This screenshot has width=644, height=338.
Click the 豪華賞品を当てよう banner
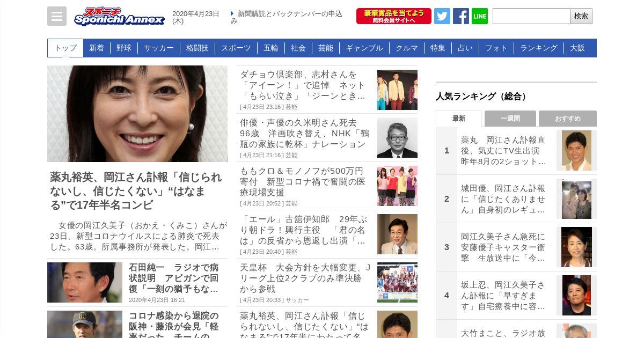(394, 16)
